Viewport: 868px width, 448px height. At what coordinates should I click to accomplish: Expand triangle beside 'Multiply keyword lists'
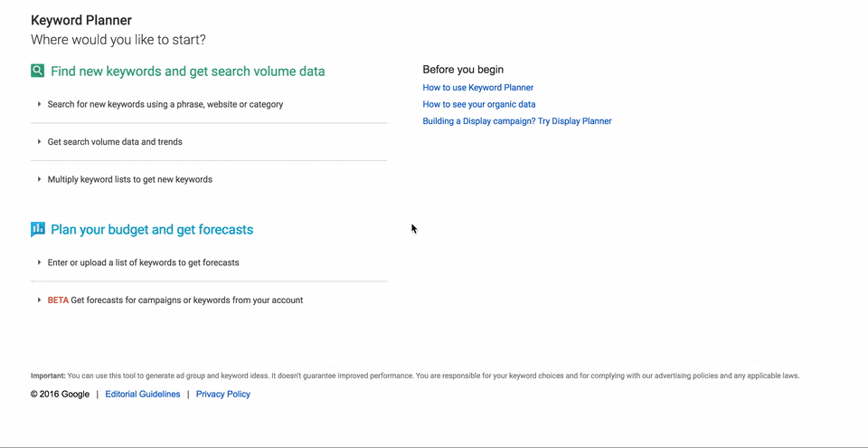(x=39, y=179)
